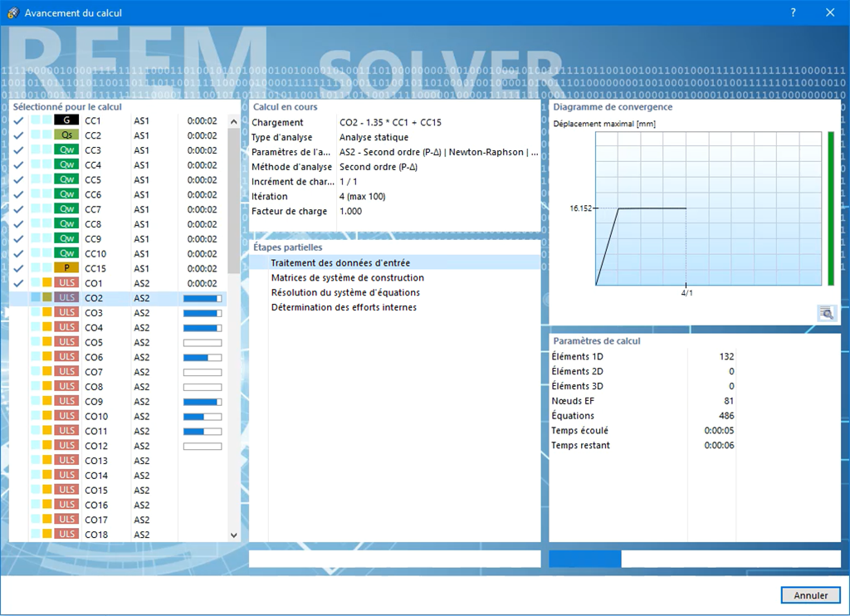
Task: Click the ULS badge in the CO2 row
Action: [x=66, y=297]
